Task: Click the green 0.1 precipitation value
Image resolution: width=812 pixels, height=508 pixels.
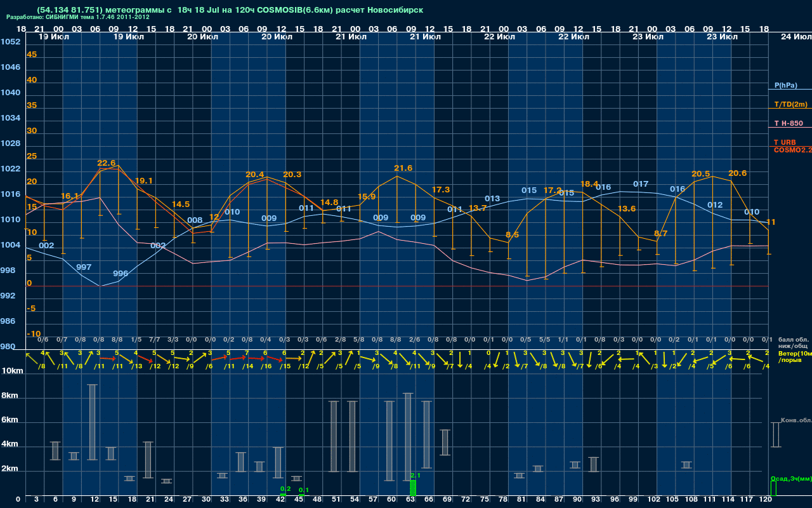Action: pos(304,490)
